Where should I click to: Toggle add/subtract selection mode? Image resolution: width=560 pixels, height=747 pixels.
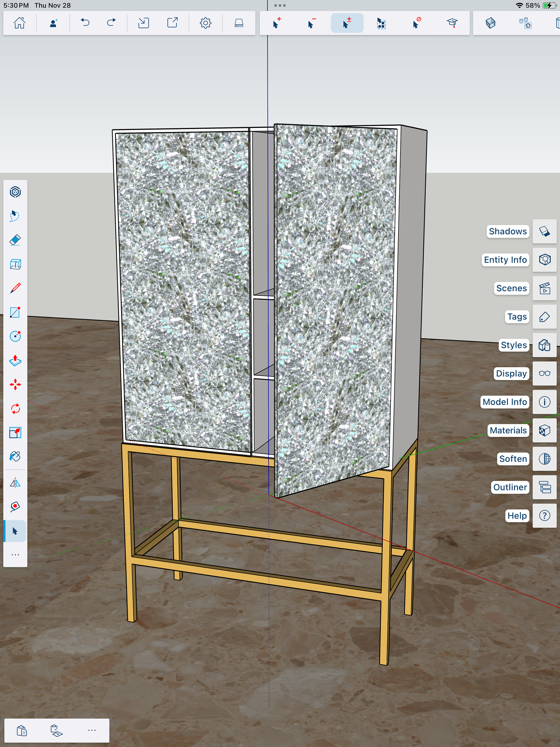click(347, 23)
